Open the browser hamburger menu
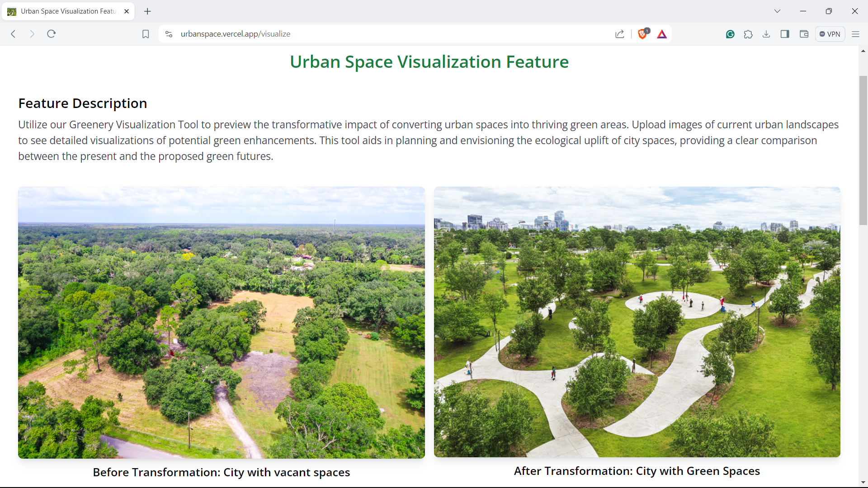This screenshot has height=488, width=868. point(855,34)
